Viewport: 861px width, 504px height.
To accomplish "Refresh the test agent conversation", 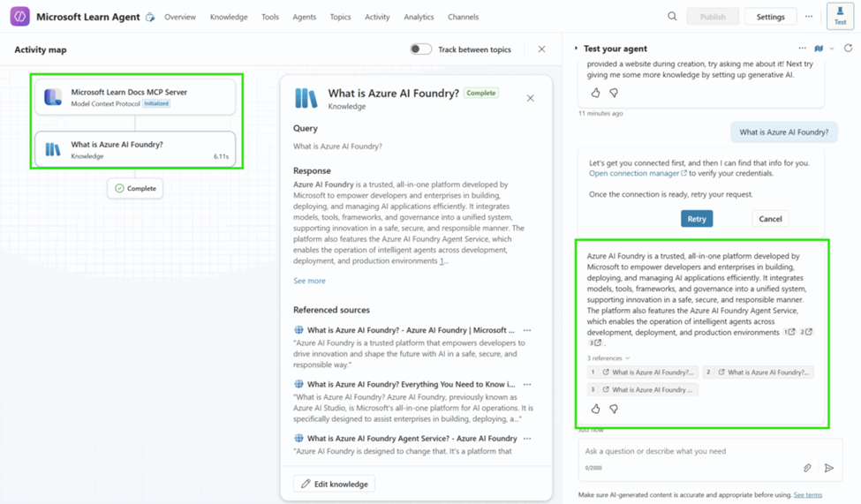I will 848,49.
